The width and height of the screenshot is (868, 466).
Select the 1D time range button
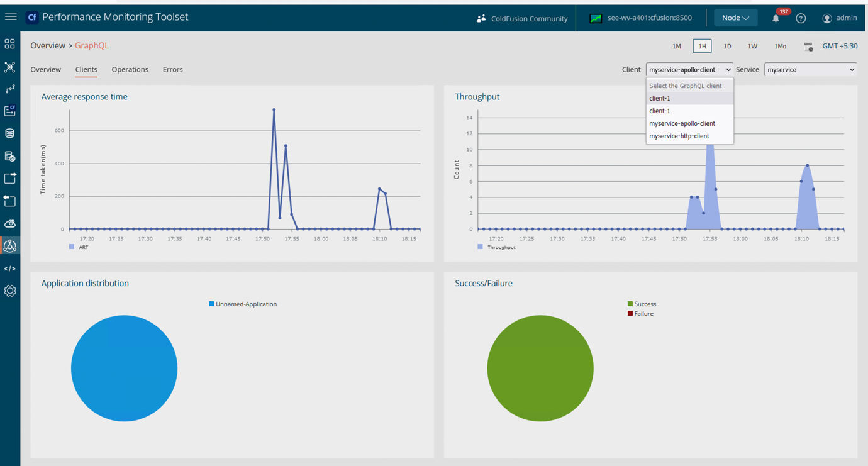727,46
